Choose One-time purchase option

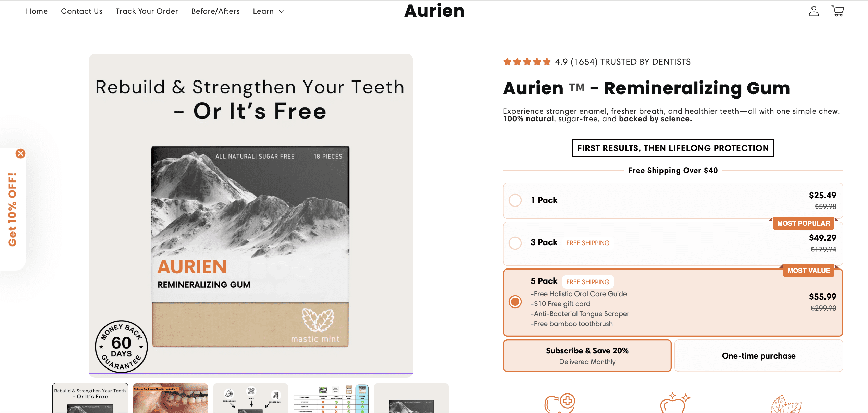click(759, 355)
